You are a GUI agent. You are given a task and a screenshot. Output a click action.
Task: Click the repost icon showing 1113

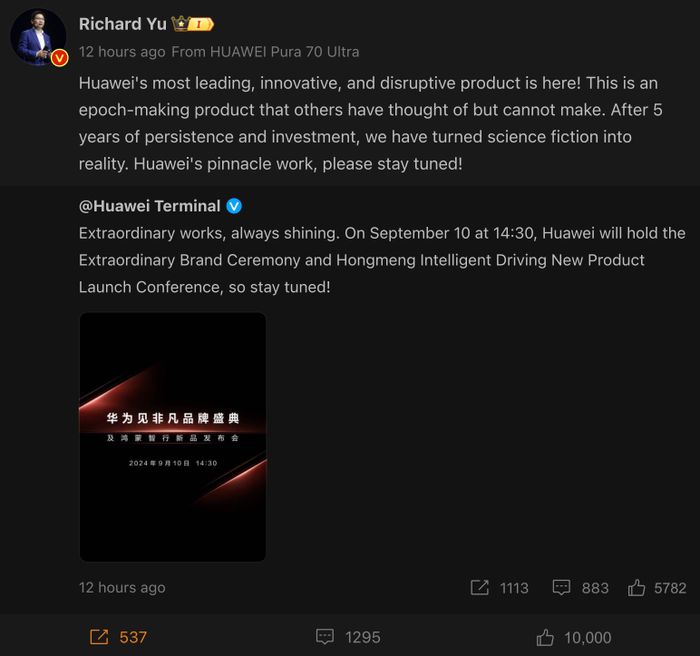coord(479,588)
